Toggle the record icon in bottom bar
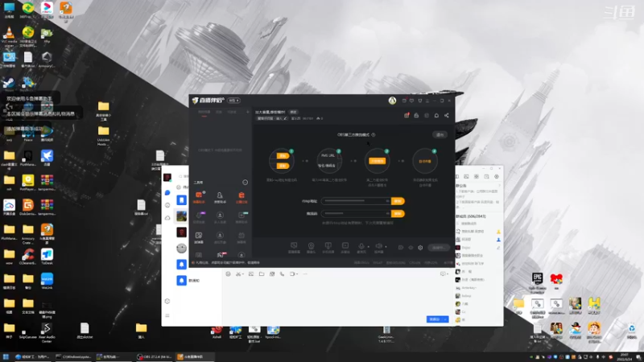Image resolution: width=644 pixels, height=362 pixels. 400,248
